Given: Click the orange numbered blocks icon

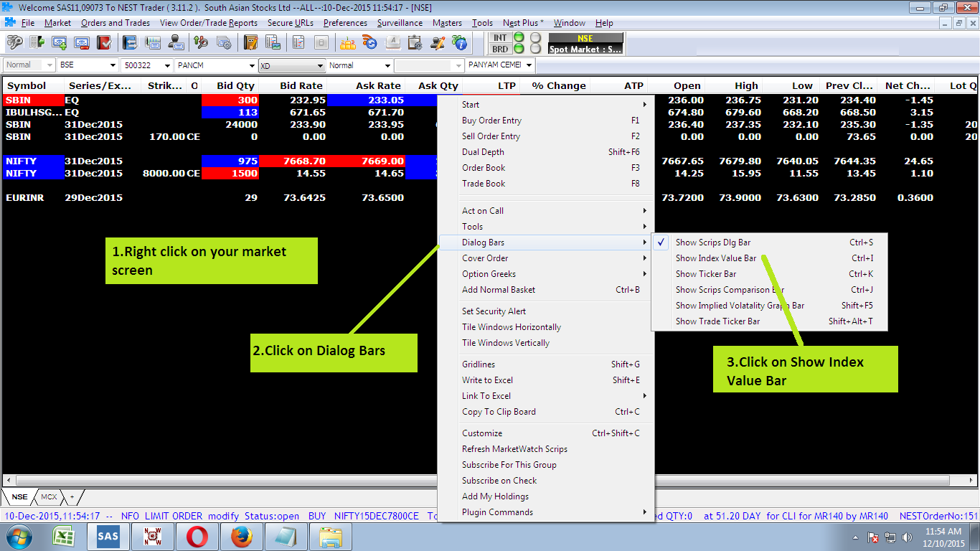Looking at the screenshot, I should (x=348, y=42).
